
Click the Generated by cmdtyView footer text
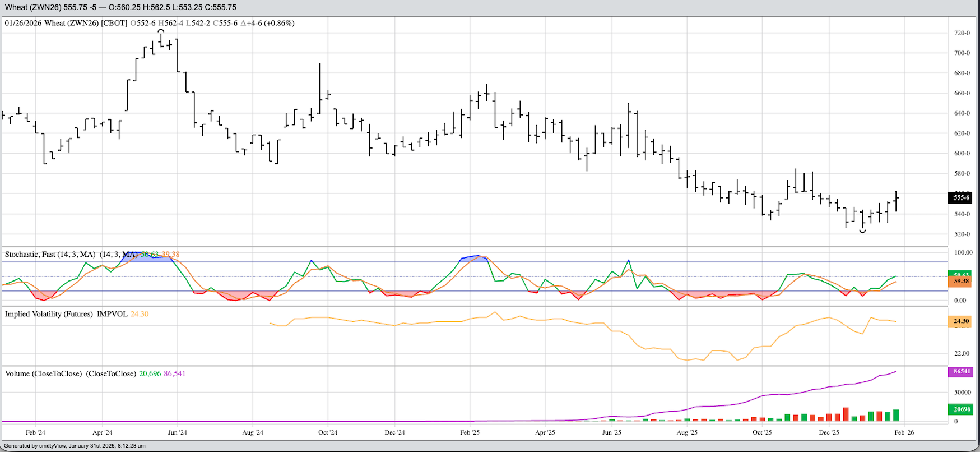pyautogui.click(x=75, y=446)
